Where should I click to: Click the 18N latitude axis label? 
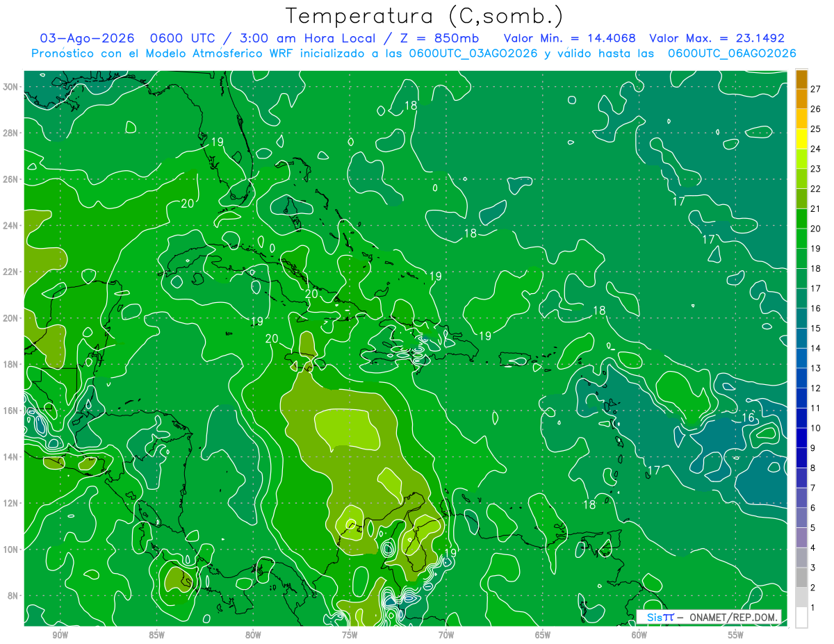point(10,364)
